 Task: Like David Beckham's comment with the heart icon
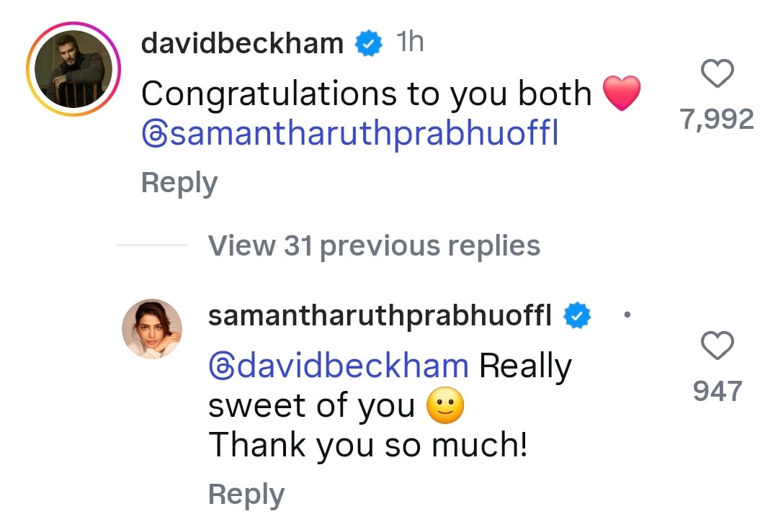717,75
